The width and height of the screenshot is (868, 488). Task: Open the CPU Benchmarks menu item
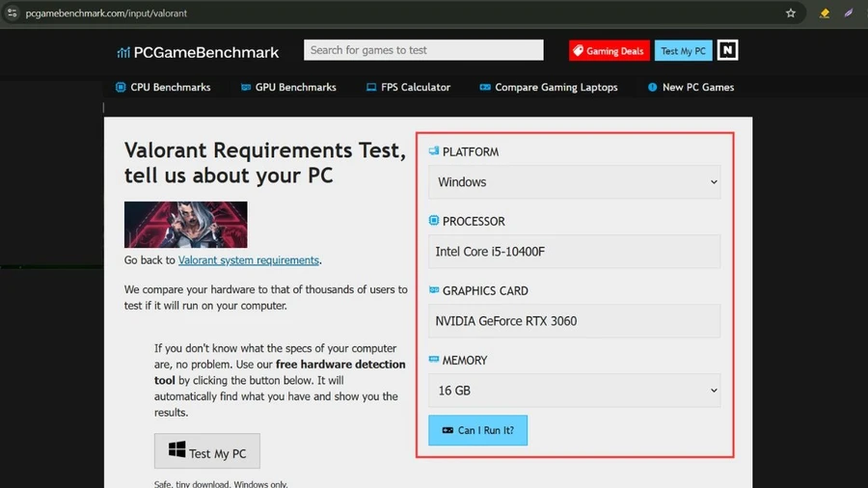pos(163,87)
